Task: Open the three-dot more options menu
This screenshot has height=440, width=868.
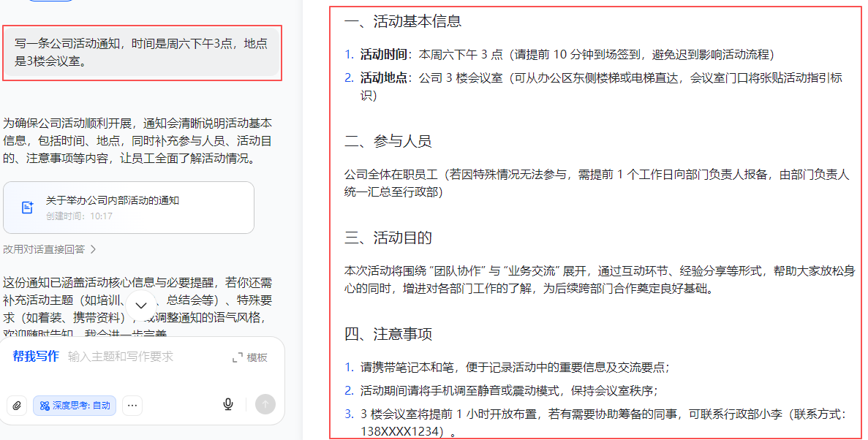Action: (132, 405)
